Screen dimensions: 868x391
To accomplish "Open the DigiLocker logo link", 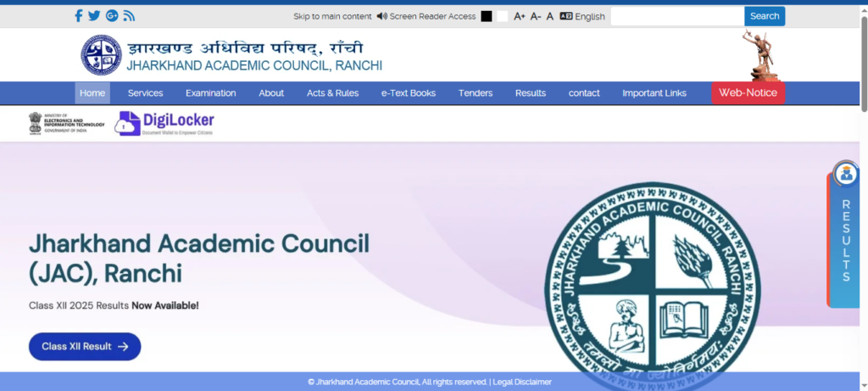I will coord(164,123).
